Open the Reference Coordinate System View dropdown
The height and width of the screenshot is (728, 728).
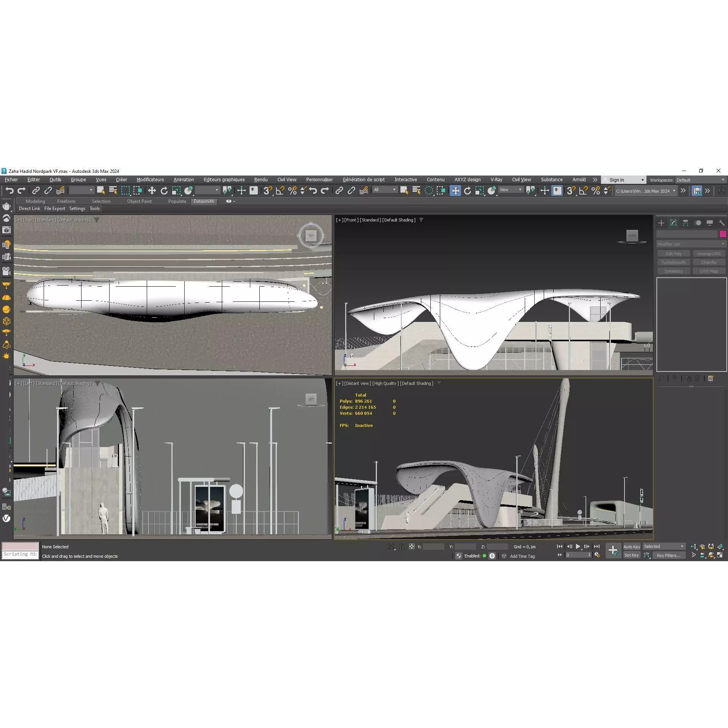(x=510, y=190)
